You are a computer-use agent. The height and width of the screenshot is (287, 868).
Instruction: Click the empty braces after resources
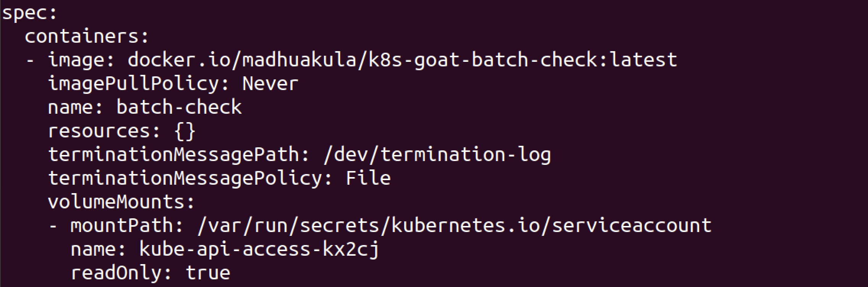(185, 131)
